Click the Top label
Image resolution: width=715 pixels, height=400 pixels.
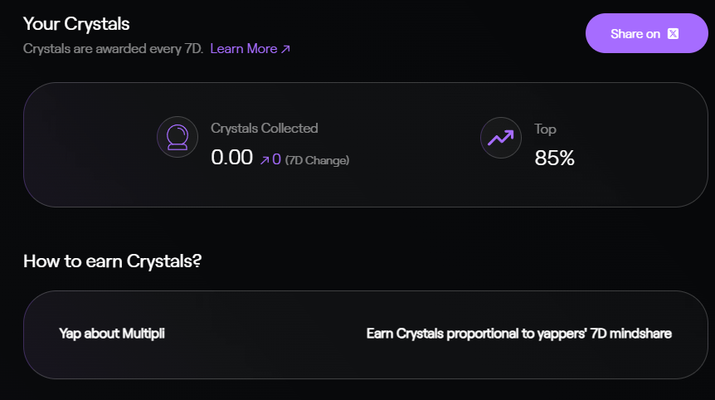[545, 129]
